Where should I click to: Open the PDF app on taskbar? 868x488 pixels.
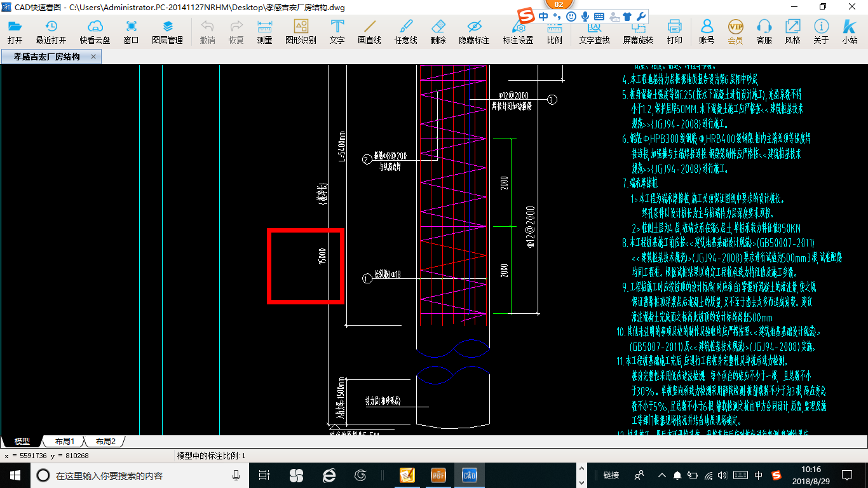(x=438, y=475)
